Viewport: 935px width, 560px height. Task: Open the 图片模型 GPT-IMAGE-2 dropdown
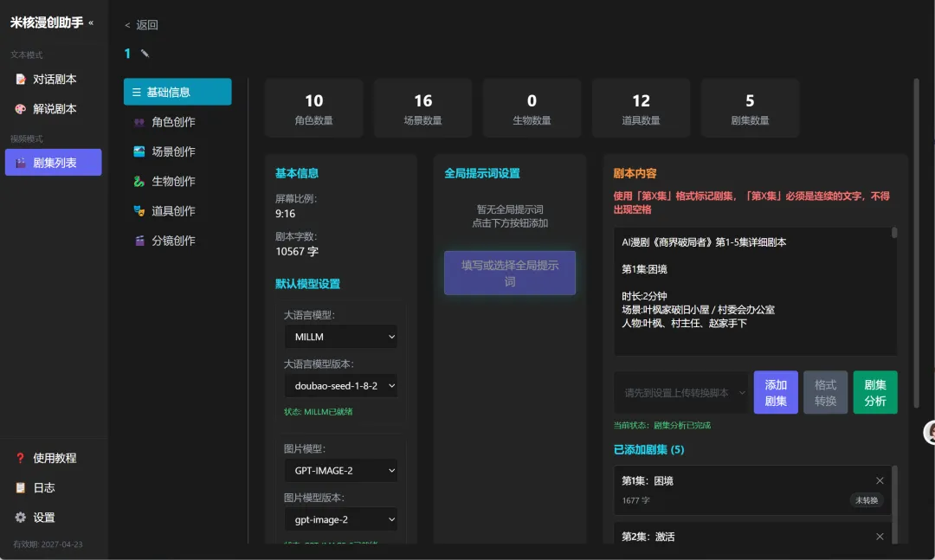point(341,471)
